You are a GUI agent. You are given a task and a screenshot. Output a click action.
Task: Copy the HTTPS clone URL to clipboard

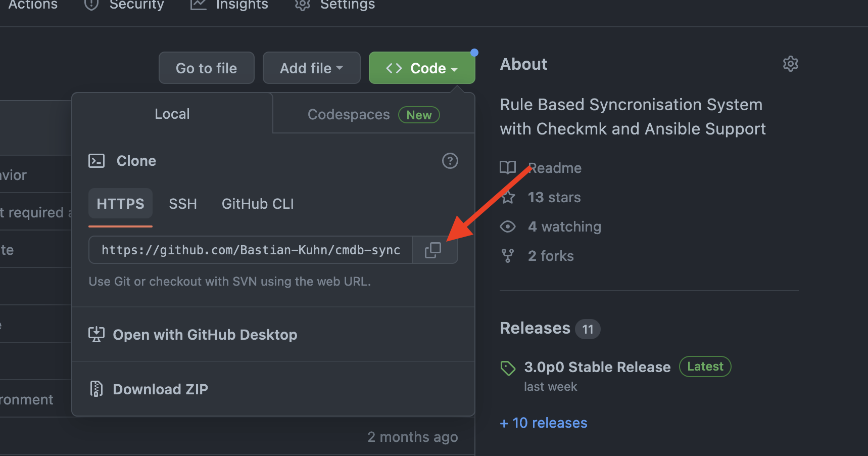coord(433,250)
